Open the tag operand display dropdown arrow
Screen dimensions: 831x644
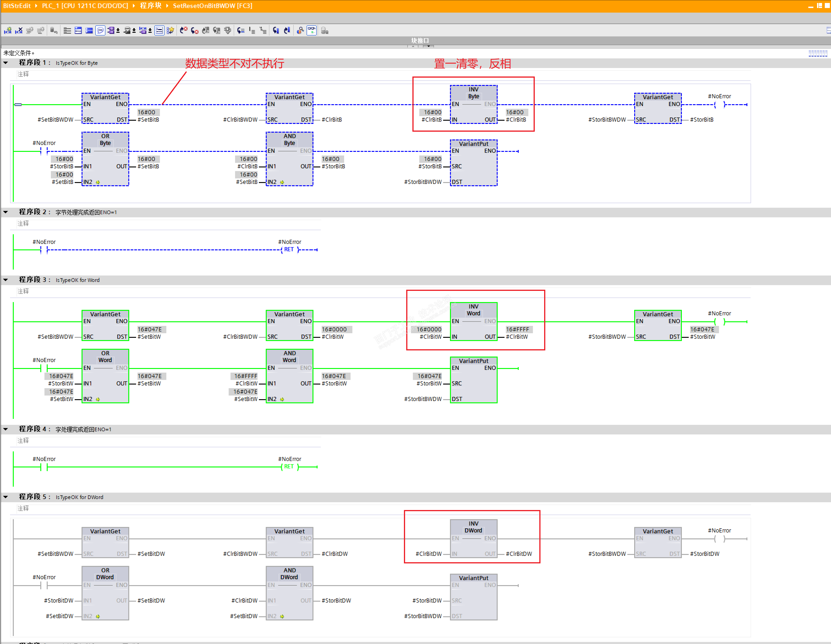click(x=118, y=31)
